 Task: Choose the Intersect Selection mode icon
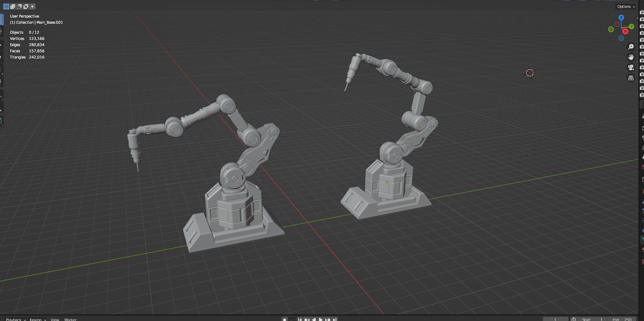pyautogui.click(x=32, y=7)
